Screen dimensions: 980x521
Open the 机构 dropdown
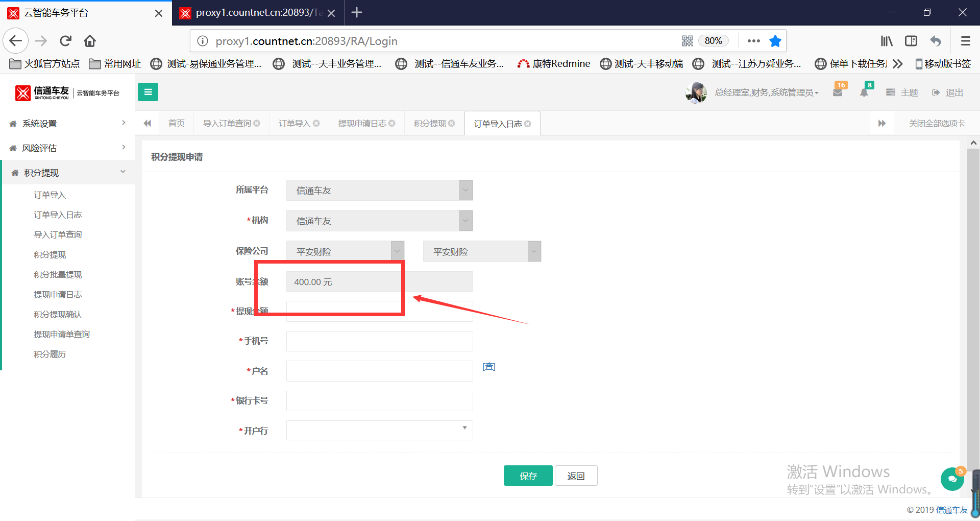point(379,221)
